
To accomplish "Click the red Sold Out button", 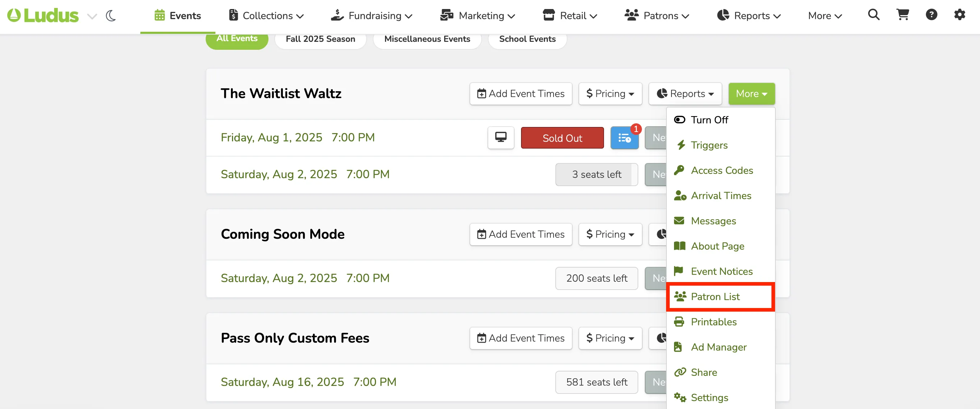I will click(562, 138).
